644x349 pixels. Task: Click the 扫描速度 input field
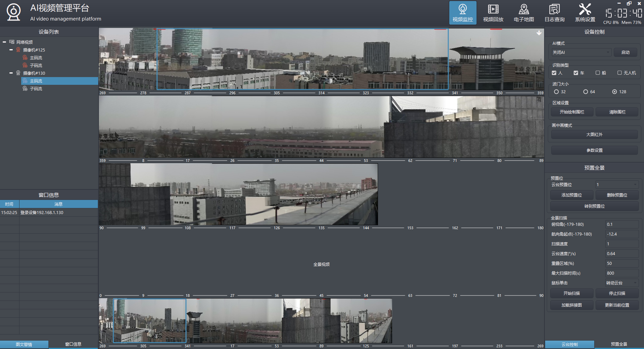[x=621, y=244]
